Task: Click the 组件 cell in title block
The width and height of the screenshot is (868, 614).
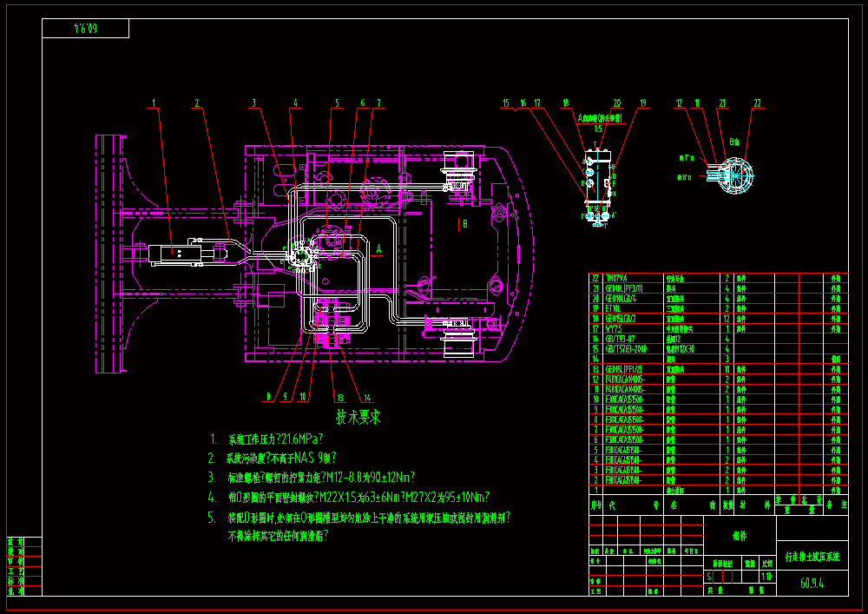Action: coord(740,536)
